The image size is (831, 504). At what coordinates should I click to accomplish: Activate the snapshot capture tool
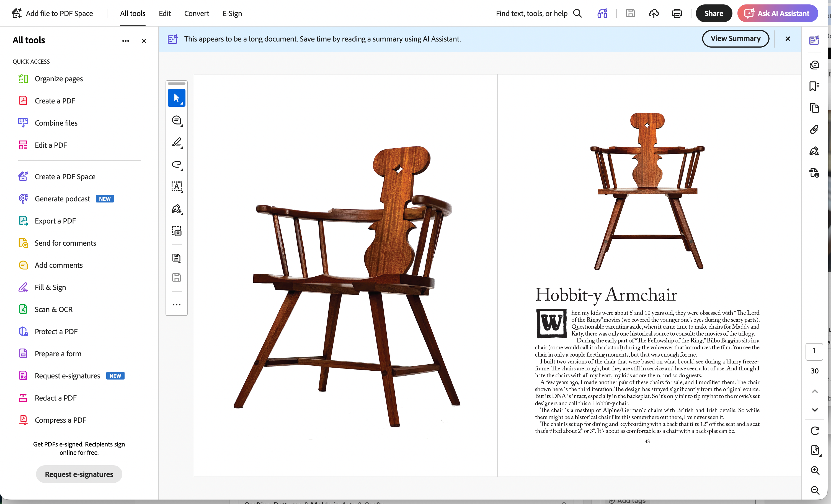pos(176,231)
